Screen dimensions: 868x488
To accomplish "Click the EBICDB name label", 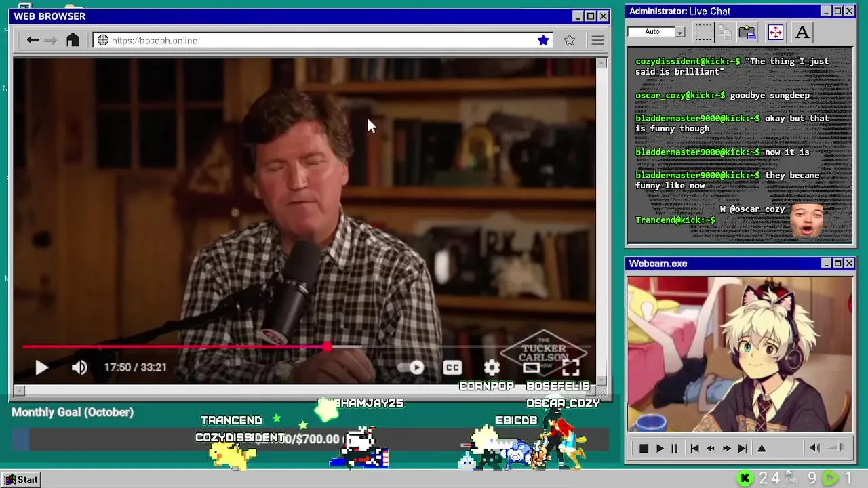I will pos(516,420).
